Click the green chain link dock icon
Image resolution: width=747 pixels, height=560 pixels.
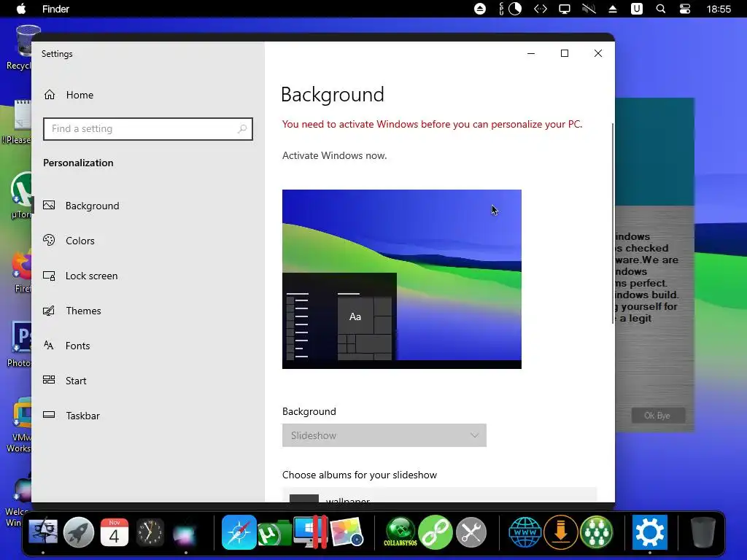(436, 532)
